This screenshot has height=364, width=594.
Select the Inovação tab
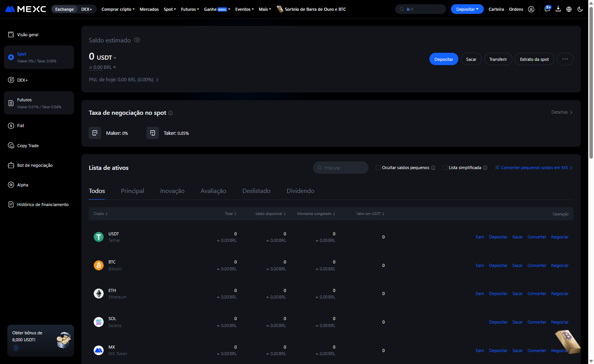coord(172,191)
